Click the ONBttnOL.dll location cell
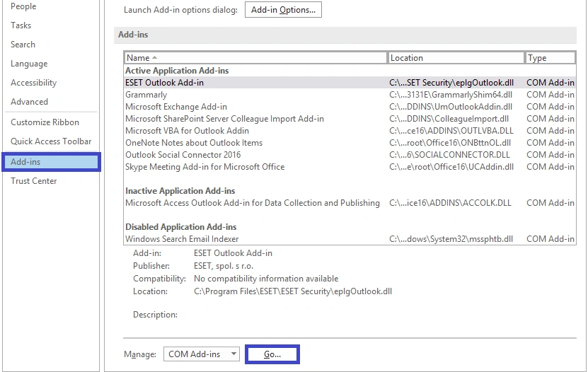This screenshot has width=588, height=372. coord(450,143)
